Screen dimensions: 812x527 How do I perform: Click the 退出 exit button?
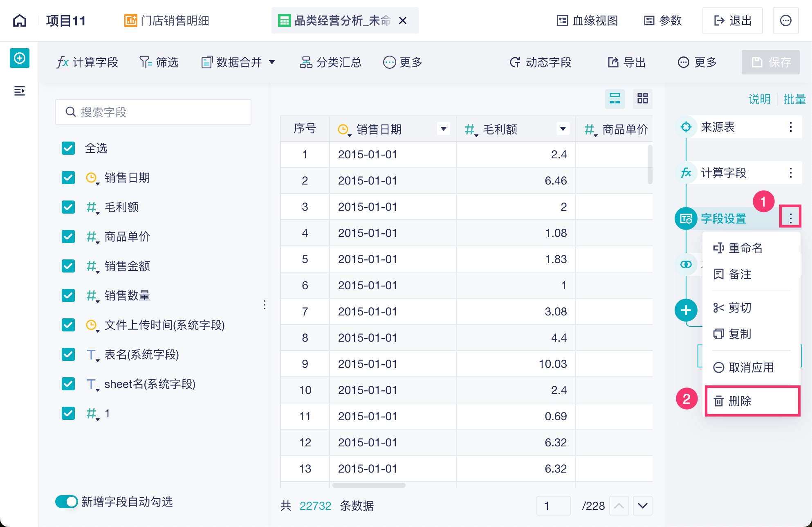pos(732,20)
